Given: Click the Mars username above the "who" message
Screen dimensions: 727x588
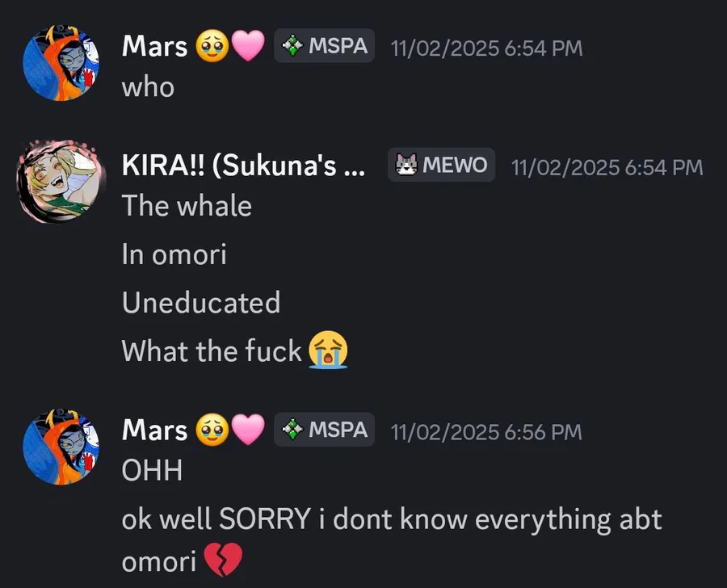Looking at the screenshot, I should pyautogui.click(x=154, y=47).
